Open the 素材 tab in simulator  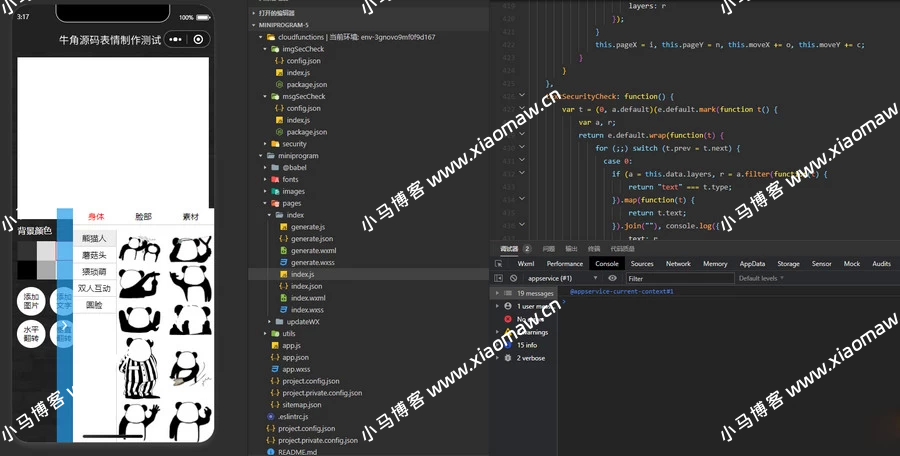[191, 217]
